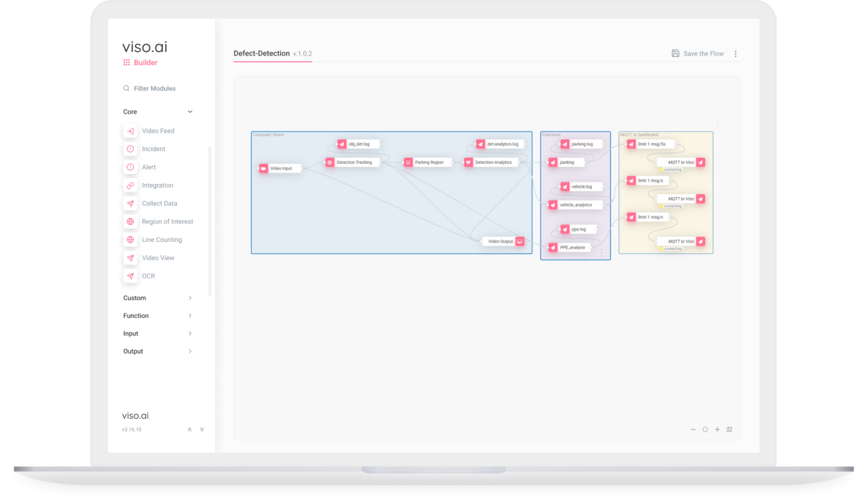
Task: Click the parking.log node icon
Action: [x=566, y=144]
